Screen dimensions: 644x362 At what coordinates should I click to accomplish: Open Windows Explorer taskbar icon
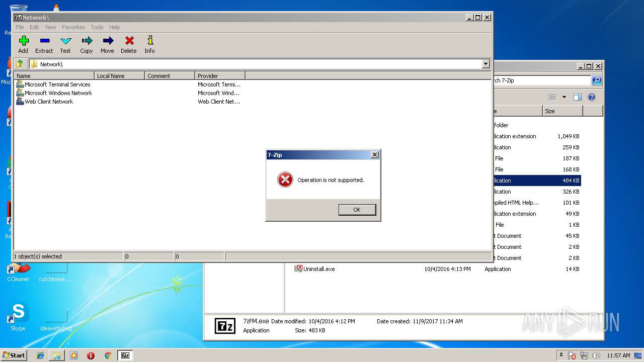click(57, 355)
